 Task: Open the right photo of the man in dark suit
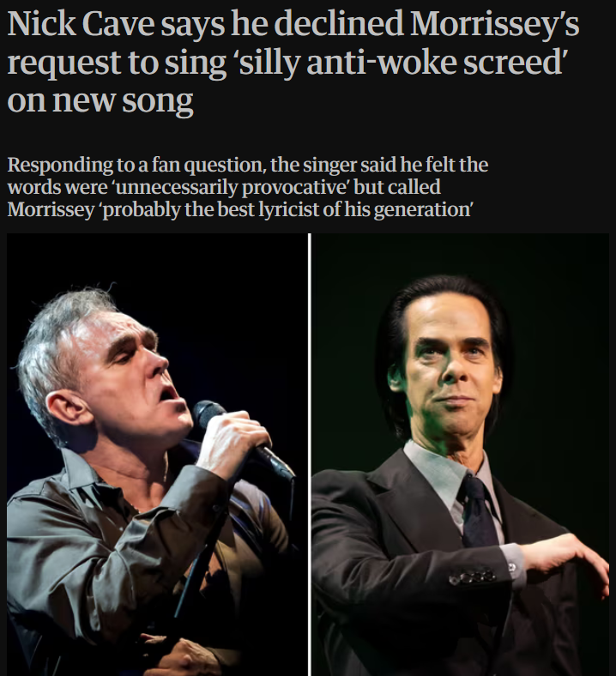click(x=460, y=455)
